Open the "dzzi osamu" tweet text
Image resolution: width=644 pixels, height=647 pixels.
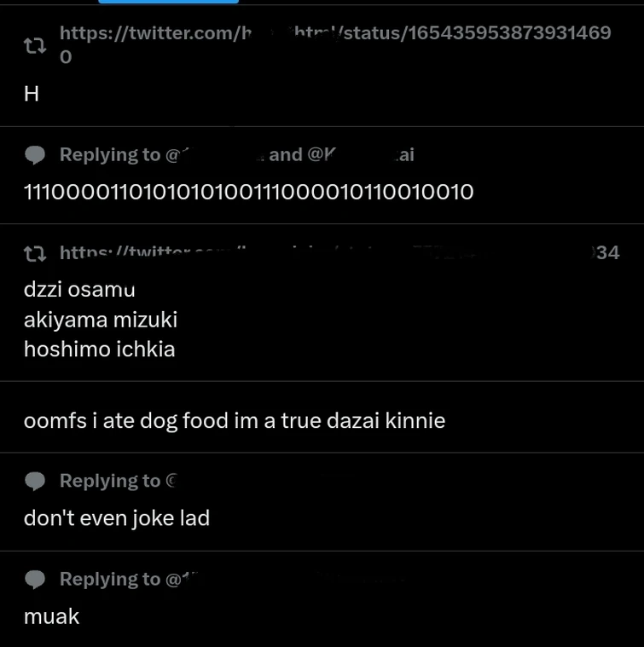[x=79, y=289]
